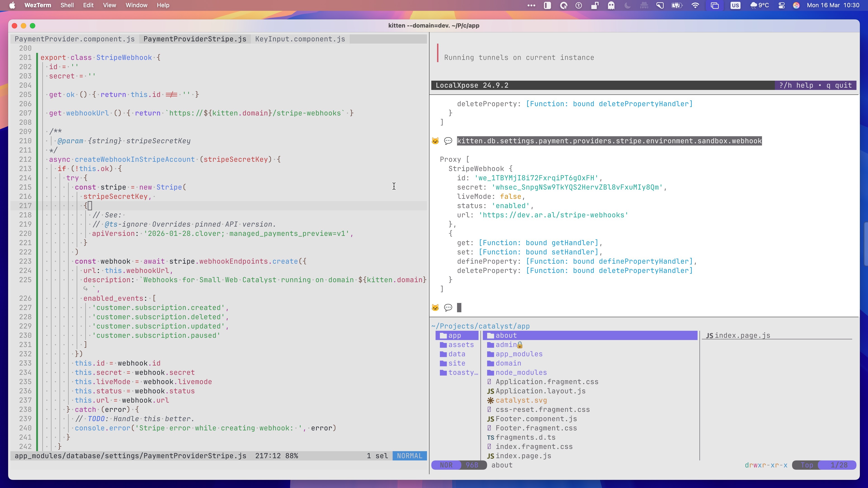This screenshot has height=488, width=868.
Task: Click the weather 9°C menu bar icon
Action: tap(759, 5)
